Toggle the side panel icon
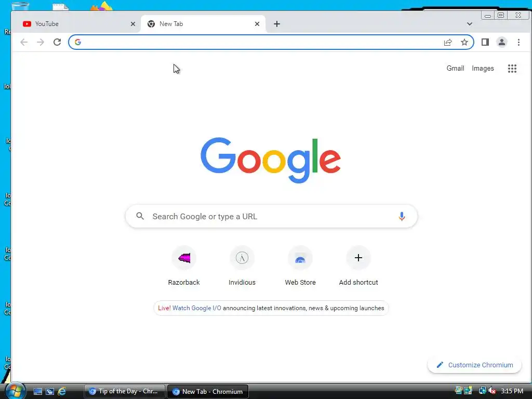 click(485, 42)
